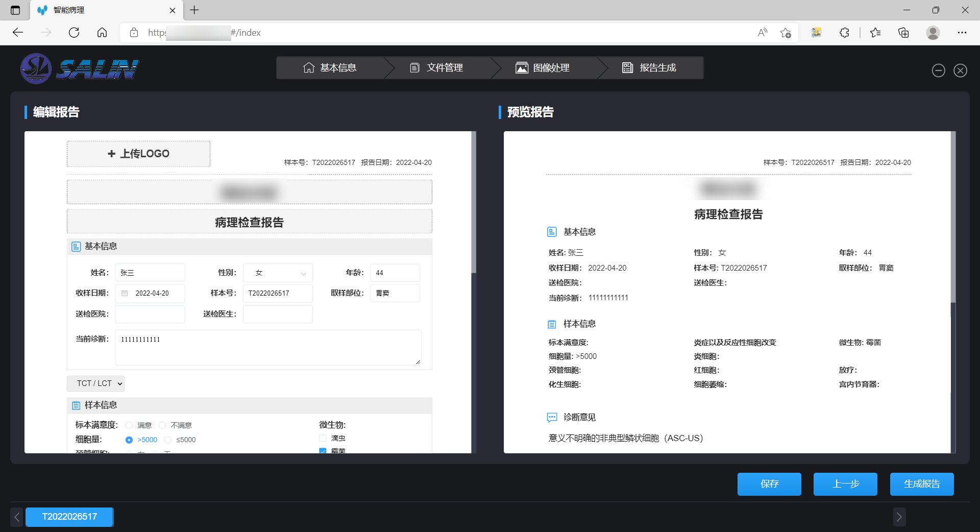Click the 姓名 input containing 张三
Image resolution: width=980 pixels, height=532 pixels.
click(x=150, y=273)
